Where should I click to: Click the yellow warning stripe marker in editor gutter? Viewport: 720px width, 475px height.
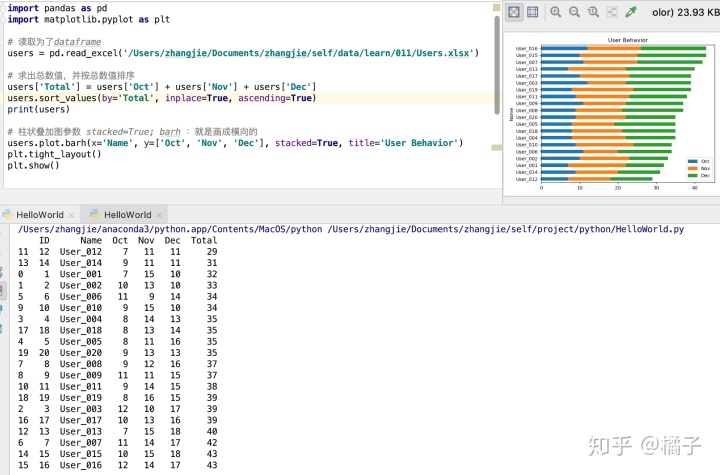coord(496,148)
